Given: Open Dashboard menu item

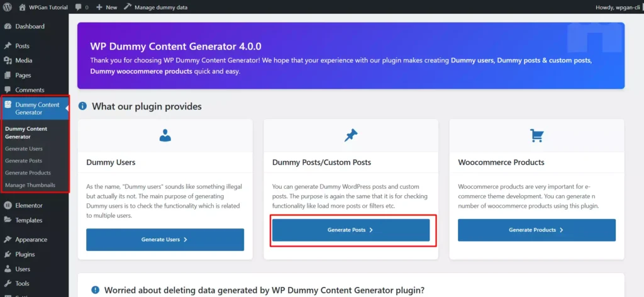Looking at the screenshot, I should [30, 26].
